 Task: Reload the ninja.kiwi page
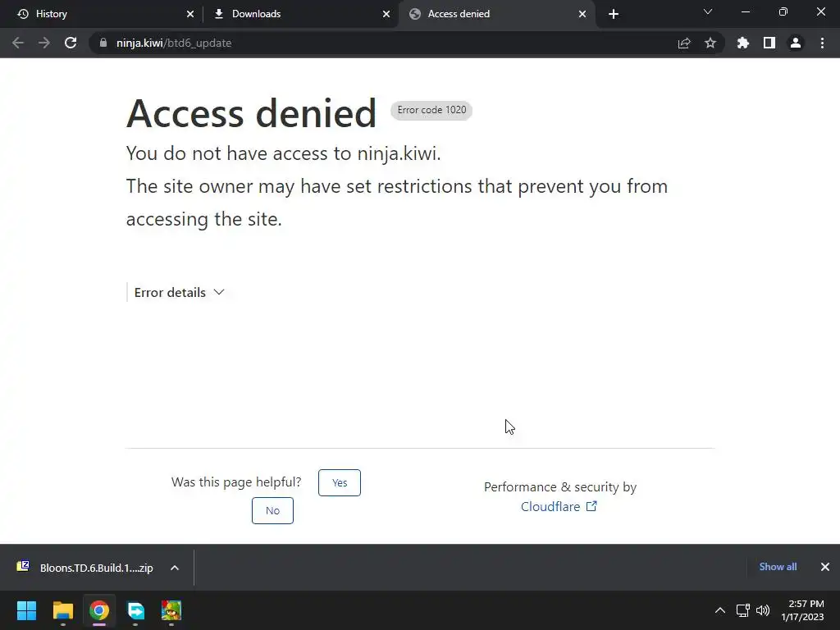[71, 43]
